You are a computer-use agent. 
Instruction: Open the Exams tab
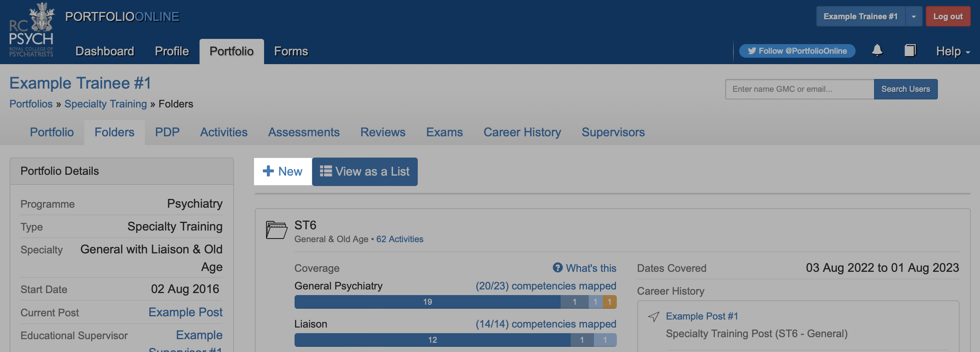click(444, 132)
